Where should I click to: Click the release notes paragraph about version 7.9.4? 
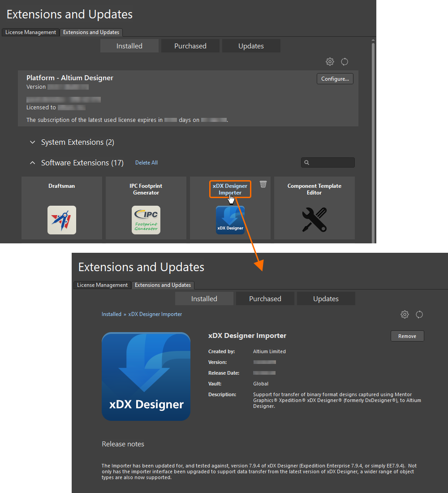tap(259, 471)
